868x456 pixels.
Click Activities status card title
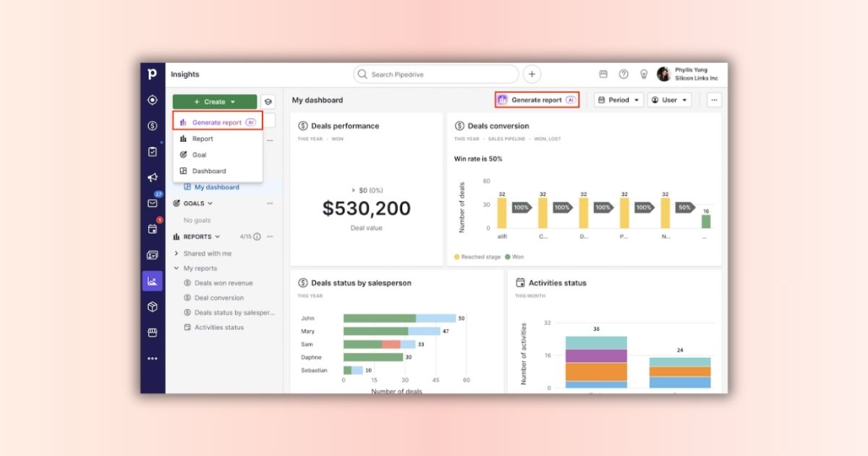(558, 283)
